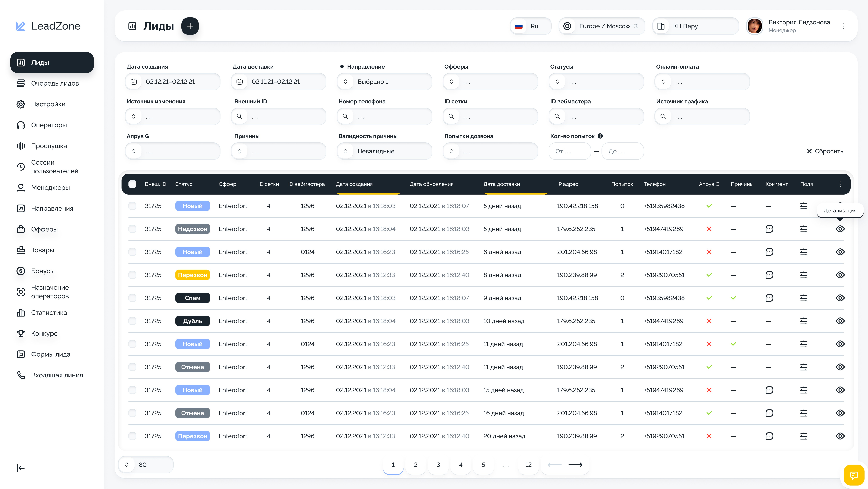Open table column options in the header
Viewport: 868px width, 489px height.
tap(840, 184)
